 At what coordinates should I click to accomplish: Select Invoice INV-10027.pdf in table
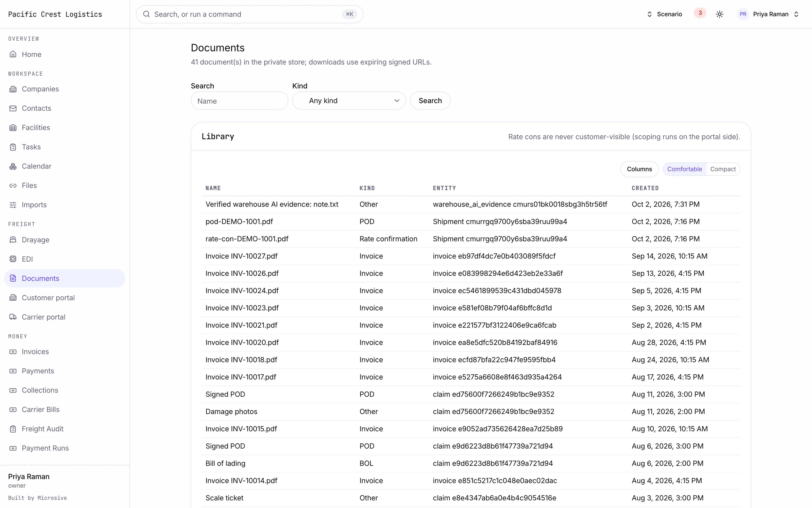tap(242, 256)
